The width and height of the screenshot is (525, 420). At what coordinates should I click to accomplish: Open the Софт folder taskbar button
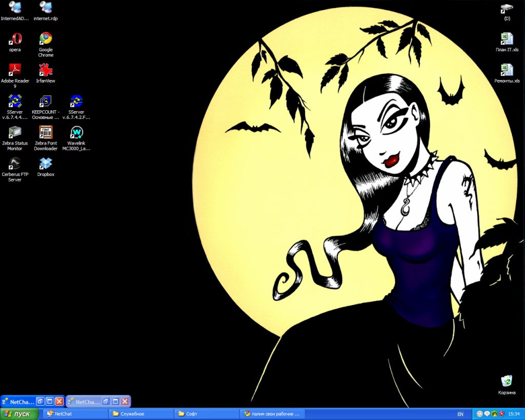click(x=207, y=414)
